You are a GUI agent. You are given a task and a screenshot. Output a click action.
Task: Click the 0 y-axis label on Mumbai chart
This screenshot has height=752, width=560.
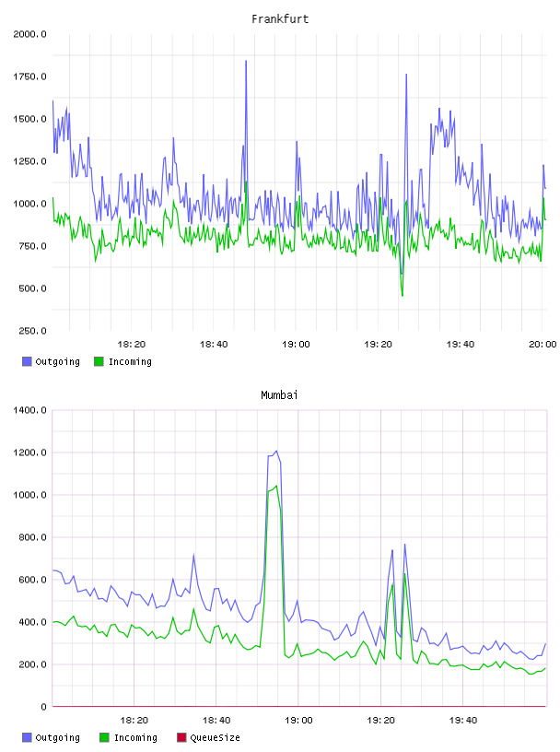(43, 707)
